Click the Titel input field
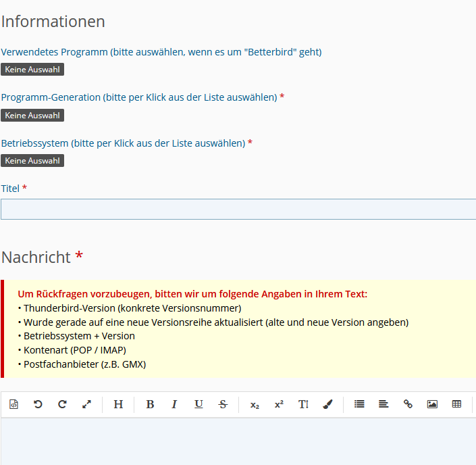This screenshot has width=476, height=465. coord(238,210)
